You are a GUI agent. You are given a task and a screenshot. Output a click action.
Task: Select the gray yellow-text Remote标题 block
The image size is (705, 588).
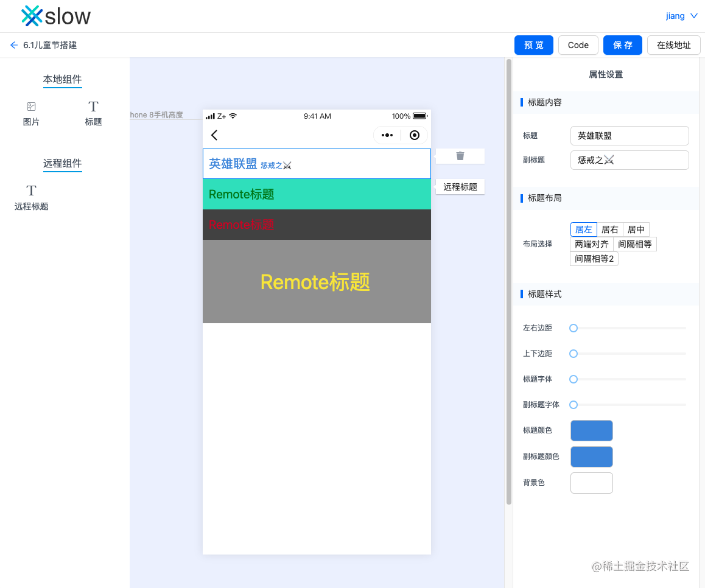coord(317,281)
